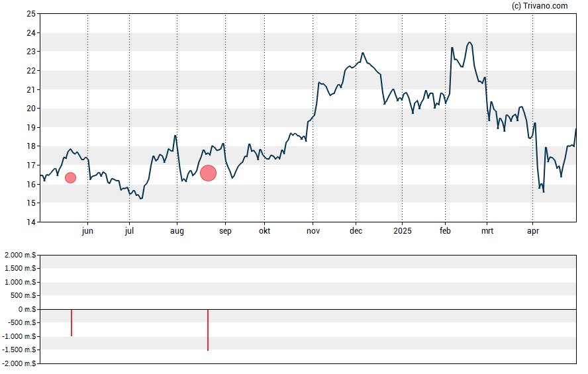Click the 'nov' month label

[x=313, y=231]
